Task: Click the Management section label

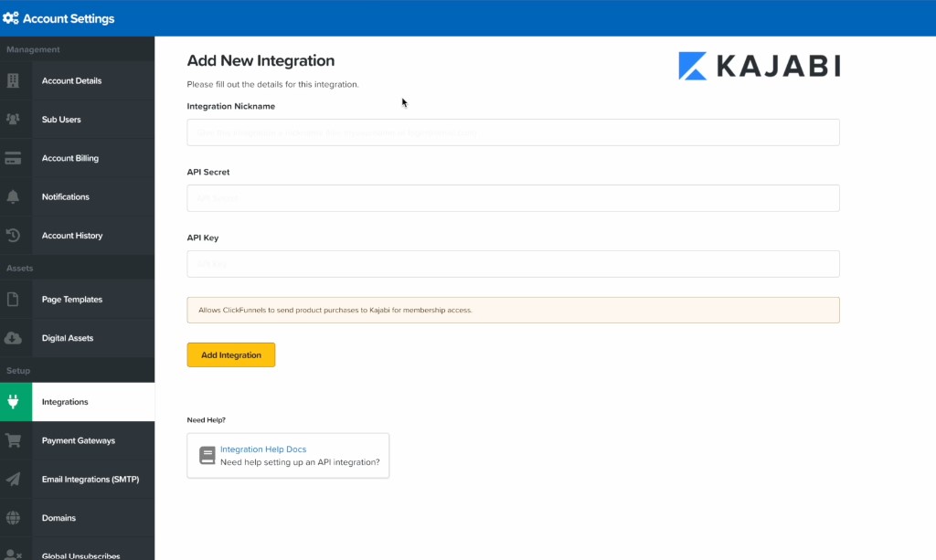Action: point(33,49)
